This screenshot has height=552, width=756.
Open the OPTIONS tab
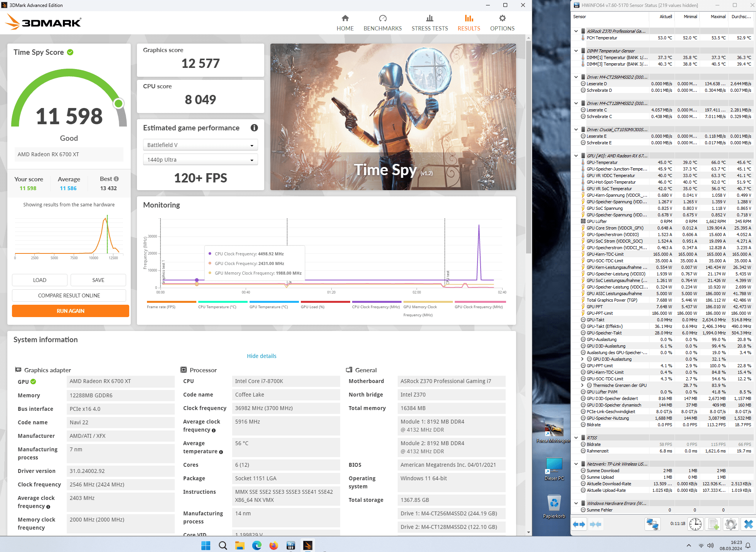(502, 23)
